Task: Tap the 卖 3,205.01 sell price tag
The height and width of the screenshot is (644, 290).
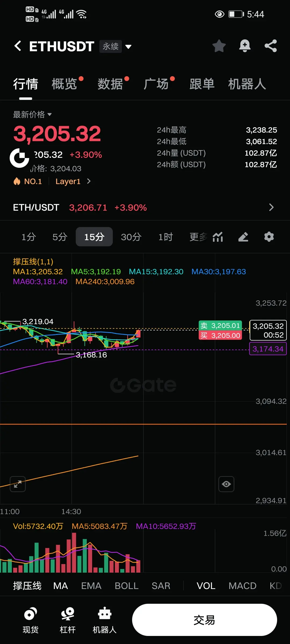Action: coord(220,325)
